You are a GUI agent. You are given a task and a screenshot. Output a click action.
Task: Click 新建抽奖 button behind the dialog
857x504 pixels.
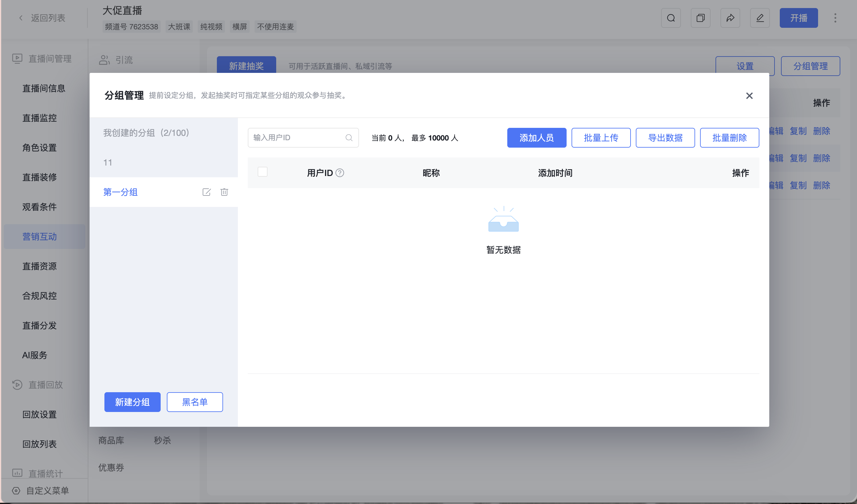tap(246, 65)
